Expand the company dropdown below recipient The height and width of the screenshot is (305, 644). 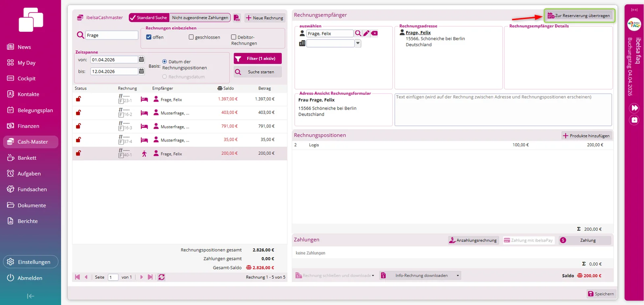(357, 43)
